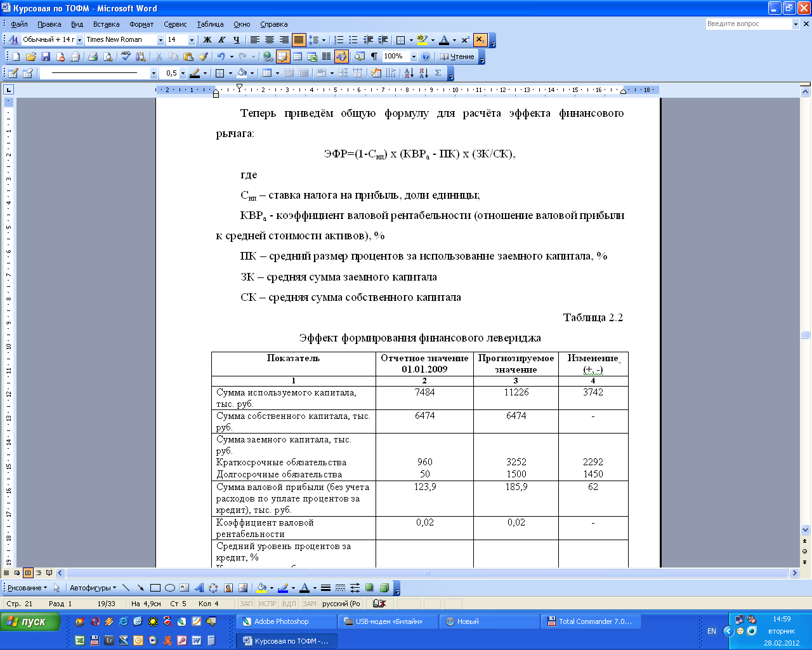
Task: Sort the table in ascending order
Action: coord(409,73)
